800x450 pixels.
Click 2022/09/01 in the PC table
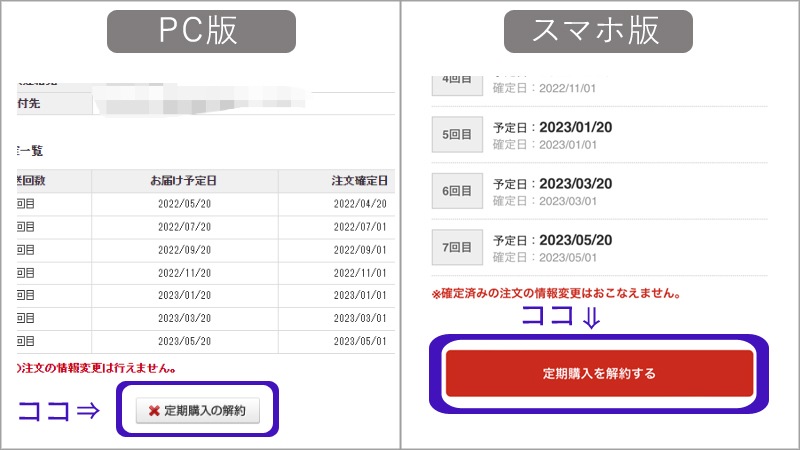point(359,249)
